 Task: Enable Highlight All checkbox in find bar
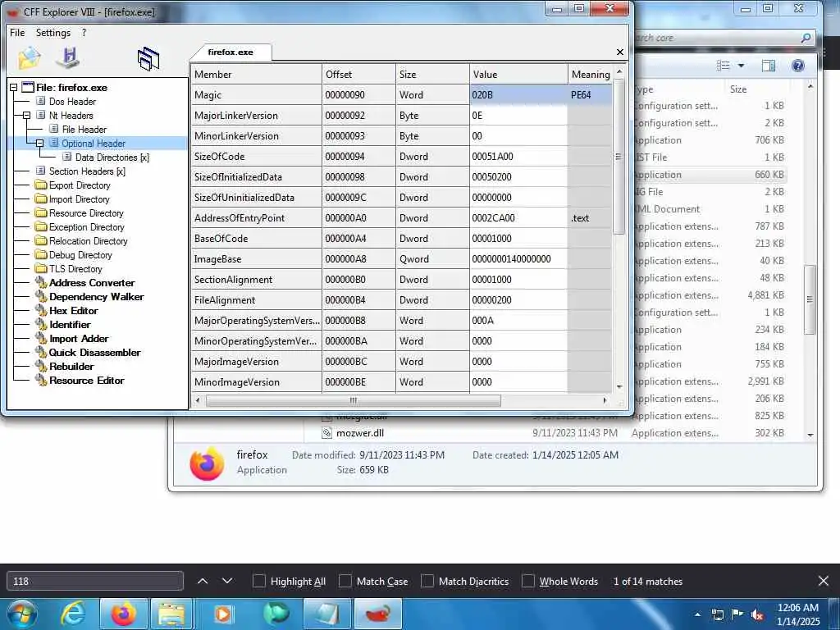pyautogui.click(x=258, y=582)
